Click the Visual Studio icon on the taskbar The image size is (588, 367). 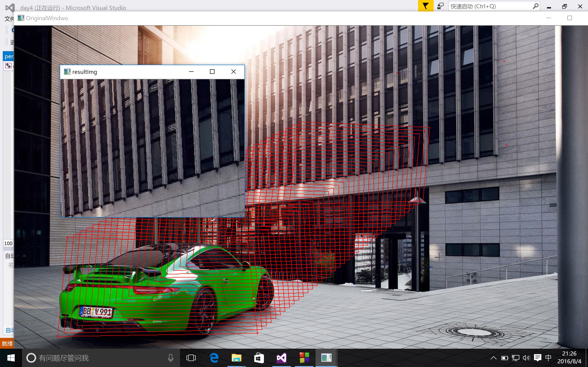pyautogui.click(x=281, y=358)
